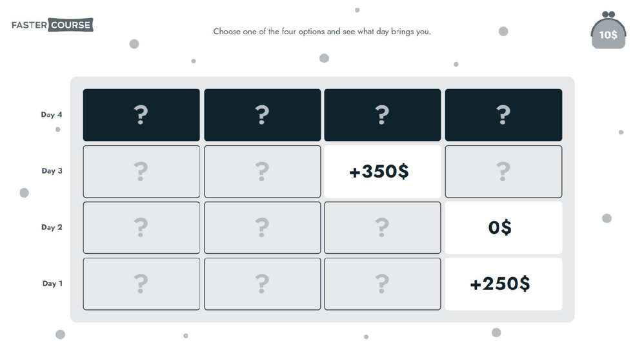This screenshot has width=644, height=361.
Task: Click the purse balance icon showing 10$
Action: pos(608,32)
